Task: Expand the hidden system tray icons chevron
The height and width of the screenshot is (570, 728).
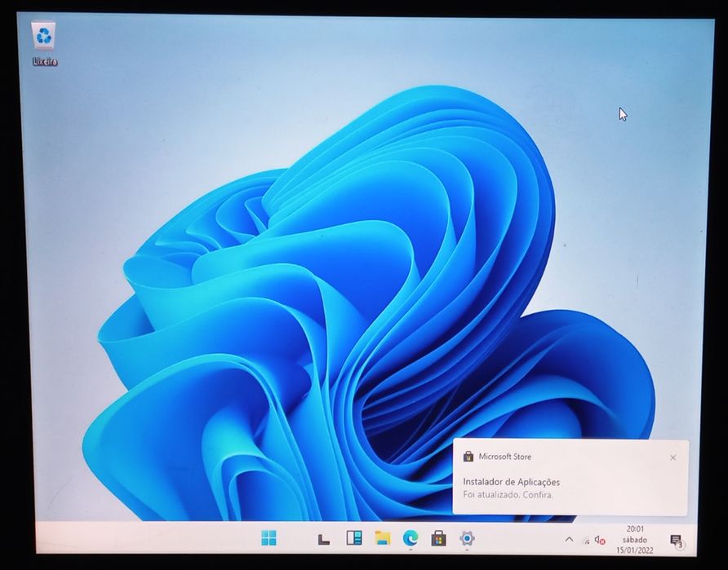Action: (569, 539)
